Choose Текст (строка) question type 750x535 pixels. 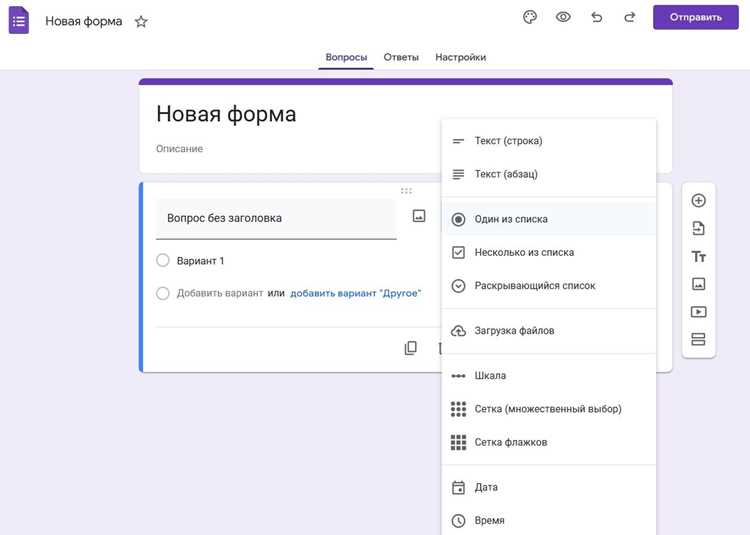pos(549,141)
